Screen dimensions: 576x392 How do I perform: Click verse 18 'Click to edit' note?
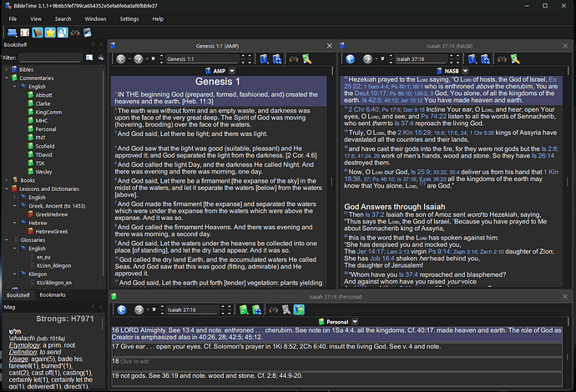134,361
